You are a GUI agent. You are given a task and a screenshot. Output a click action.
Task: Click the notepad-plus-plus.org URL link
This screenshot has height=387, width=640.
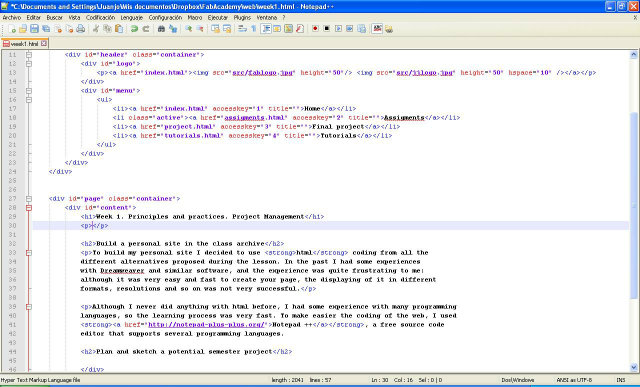(x=206, y=325)
